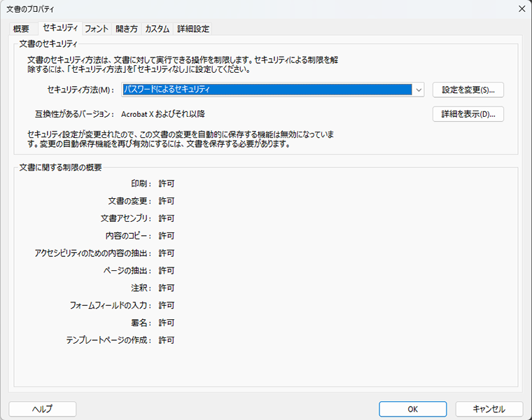The image size is (532, 420).
Task: Open the 詳細設定 tab
Action: click(193, 29)
